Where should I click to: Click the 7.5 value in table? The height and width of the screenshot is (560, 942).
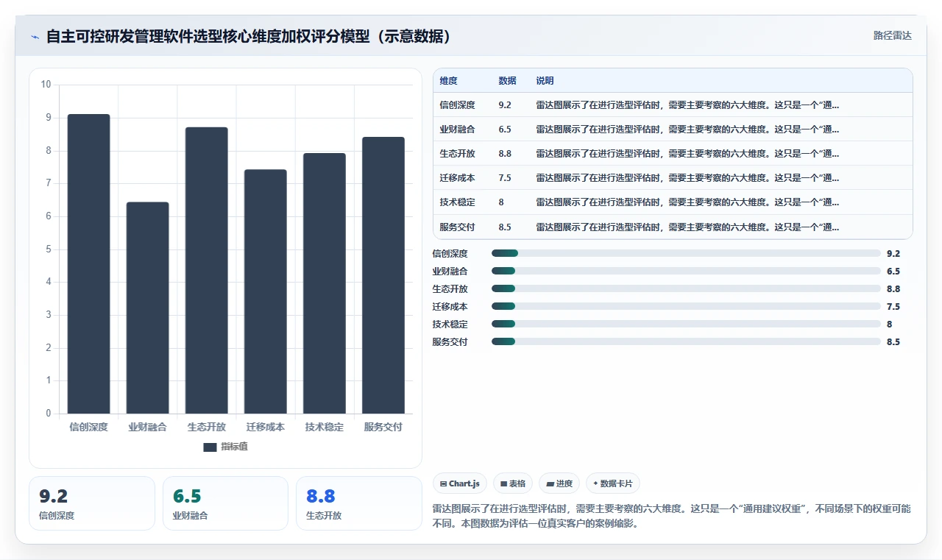pyautogui.click(x=505, y=178)
